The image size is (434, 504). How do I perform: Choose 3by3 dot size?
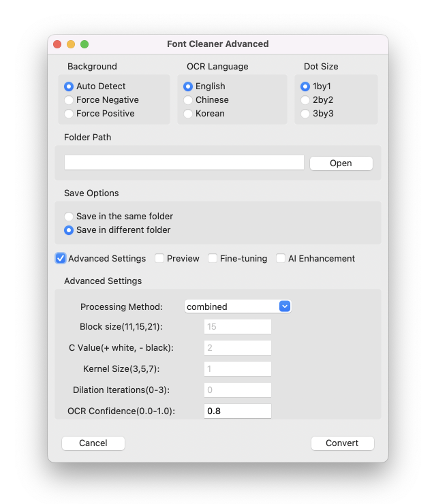[305, 114]
